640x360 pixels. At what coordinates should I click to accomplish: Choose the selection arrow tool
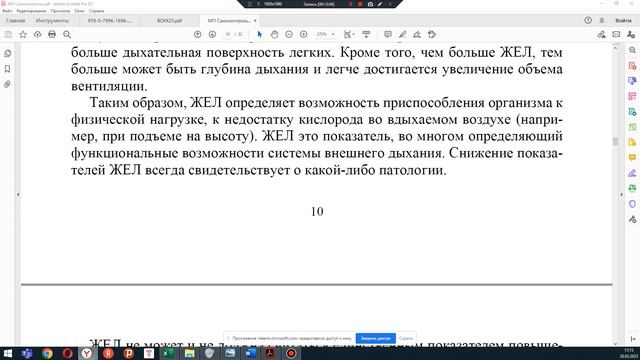[260, 35]
